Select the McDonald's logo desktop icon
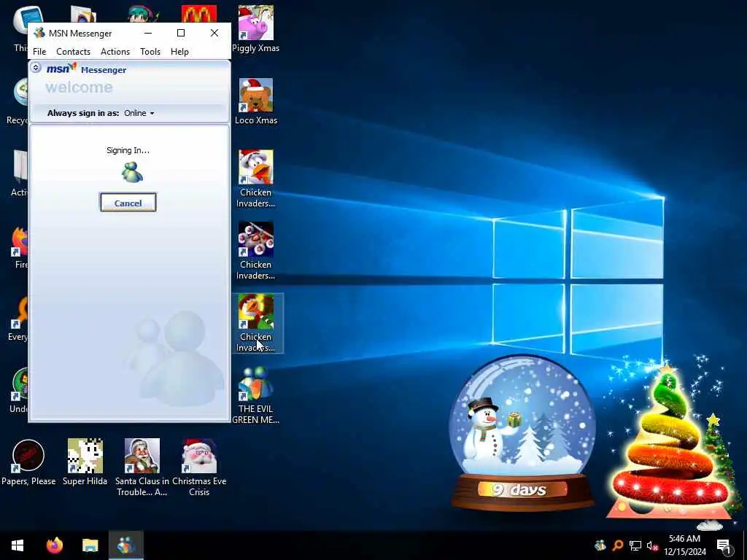 click(199, 14)
